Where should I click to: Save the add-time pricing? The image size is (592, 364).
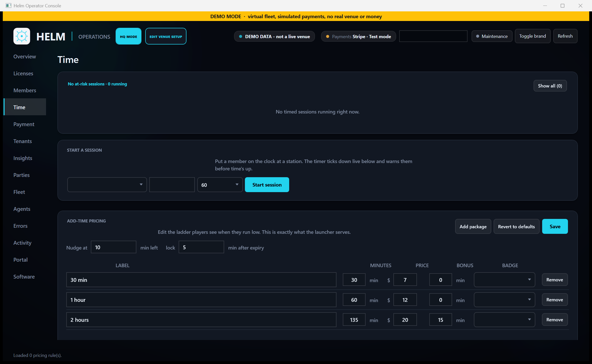coord(555,226)
